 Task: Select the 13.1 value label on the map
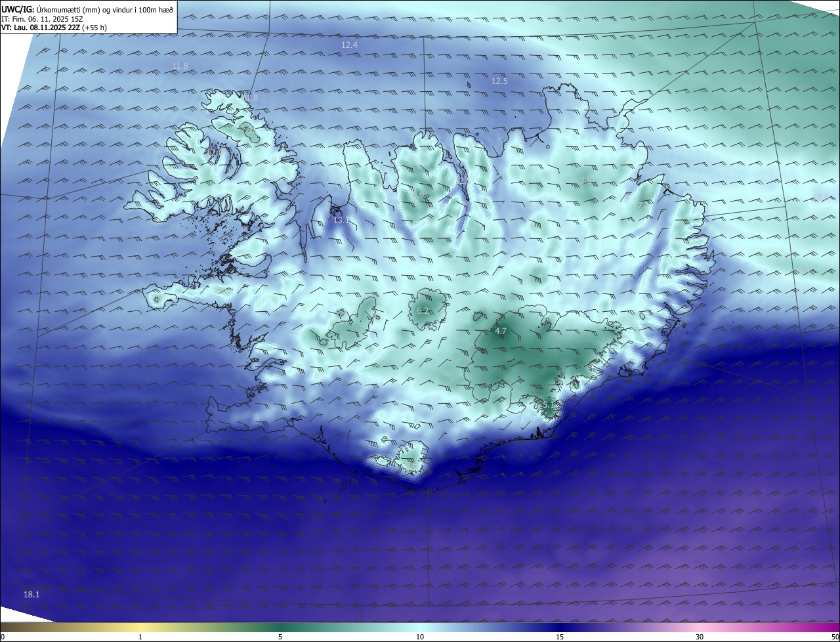[341, 220]
